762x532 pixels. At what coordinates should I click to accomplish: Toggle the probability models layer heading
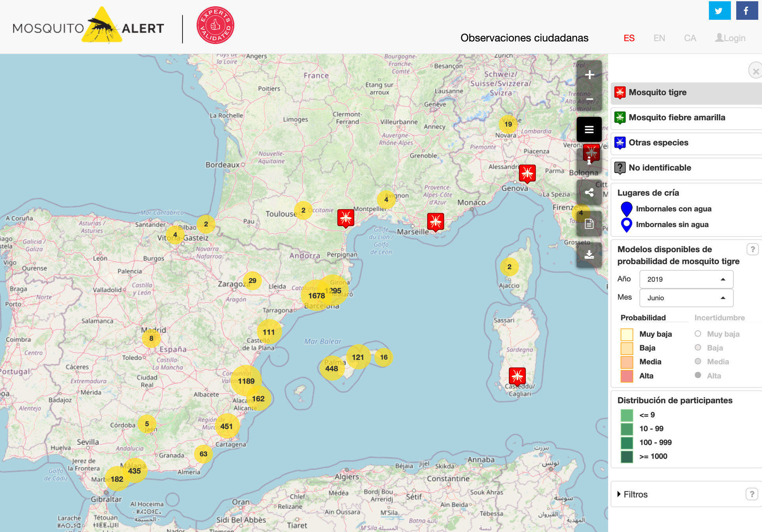click(678, 255)
